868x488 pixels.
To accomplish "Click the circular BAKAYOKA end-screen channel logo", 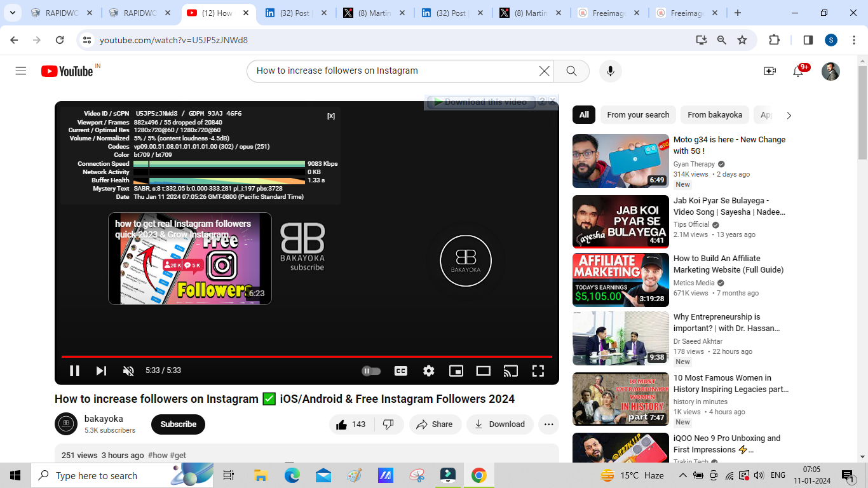I will [x=466, y=261].
